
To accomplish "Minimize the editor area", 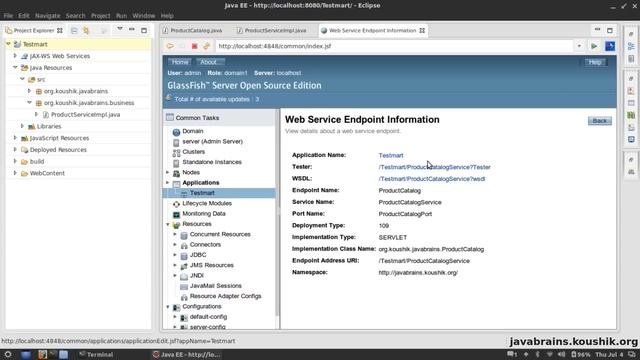I will point(597,30).
